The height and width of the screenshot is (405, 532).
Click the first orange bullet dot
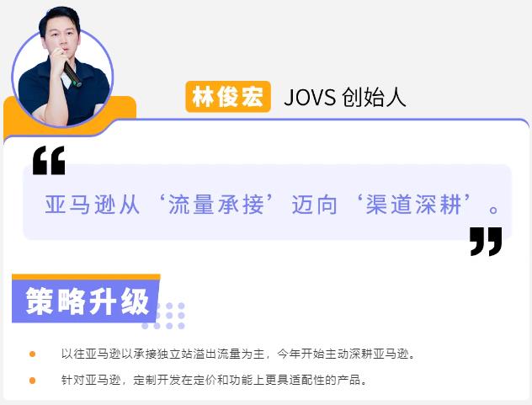tap(33, 354)
